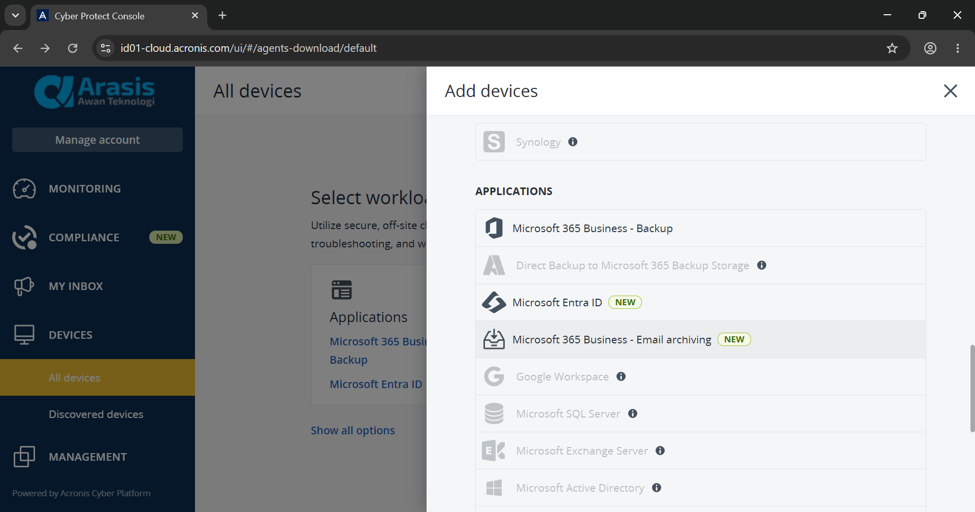
Task: Close the Cyber Protect Console tab
Action: click(x=195, y=16)
